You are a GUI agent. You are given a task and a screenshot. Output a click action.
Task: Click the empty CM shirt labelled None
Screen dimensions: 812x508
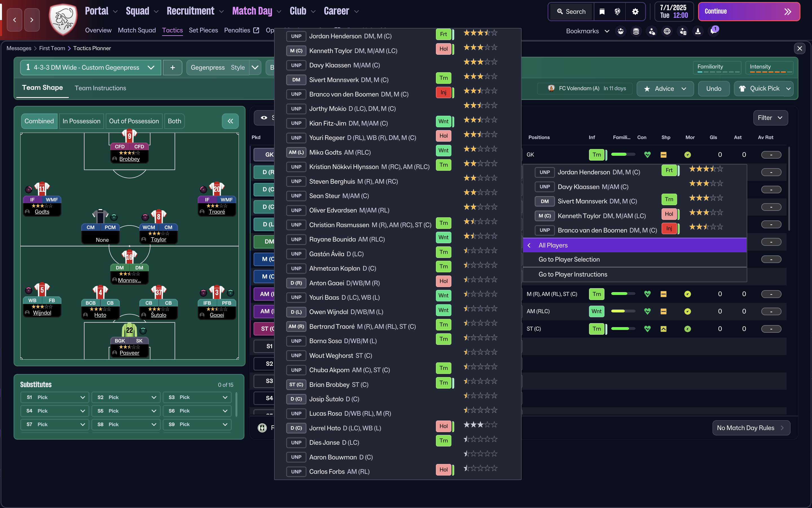point(100,216)
